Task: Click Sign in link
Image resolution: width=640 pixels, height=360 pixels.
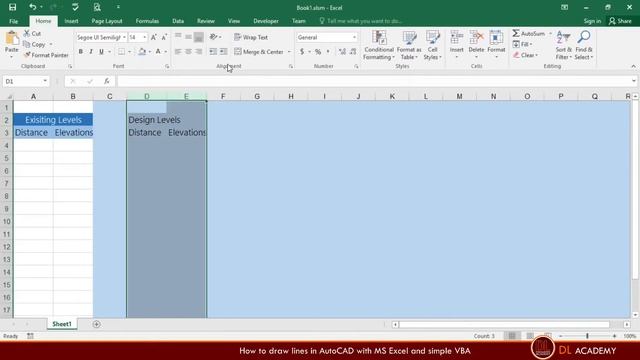Action: tap(592, 21)
